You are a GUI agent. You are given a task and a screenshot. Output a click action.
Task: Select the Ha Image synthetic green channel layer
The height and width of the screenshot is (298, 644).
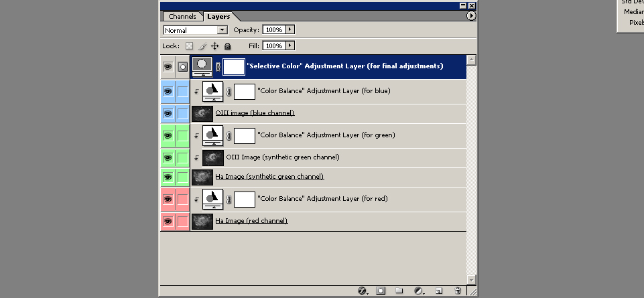click(x=269, y=177)
